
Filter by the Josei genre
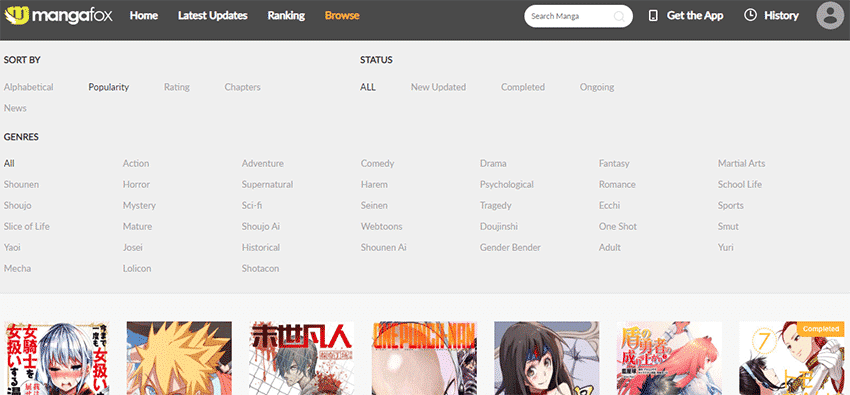[132, 248]
